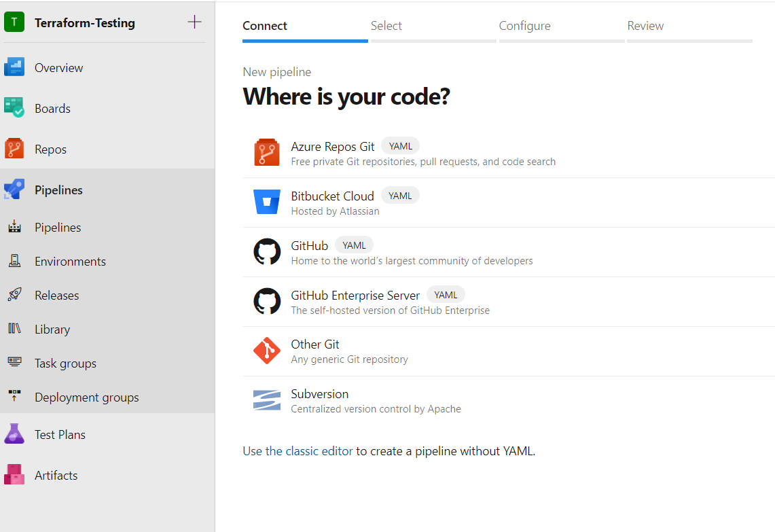The width and height of the screenshot is (775, 532).
Task: Navigate to Deployment groups
Action: click(x=86, y=397)
